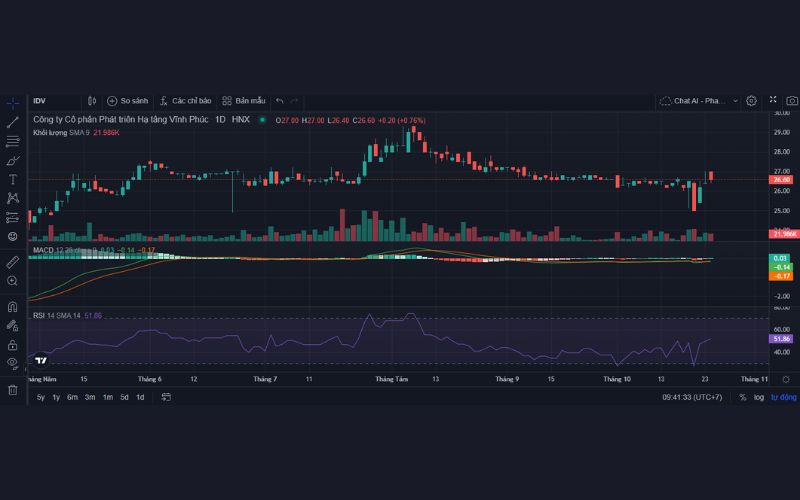This screenshot has height=500, width=800.
Task: Open 'Bản mẫu' templates dropdown
Action: tap(244, 101)
